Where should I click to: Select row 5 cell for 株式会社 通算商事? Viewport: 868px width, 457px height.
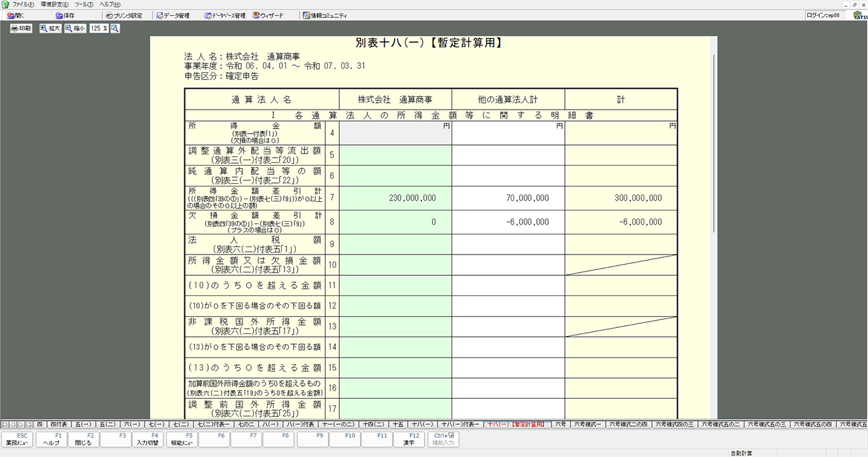tap(395, 156)
